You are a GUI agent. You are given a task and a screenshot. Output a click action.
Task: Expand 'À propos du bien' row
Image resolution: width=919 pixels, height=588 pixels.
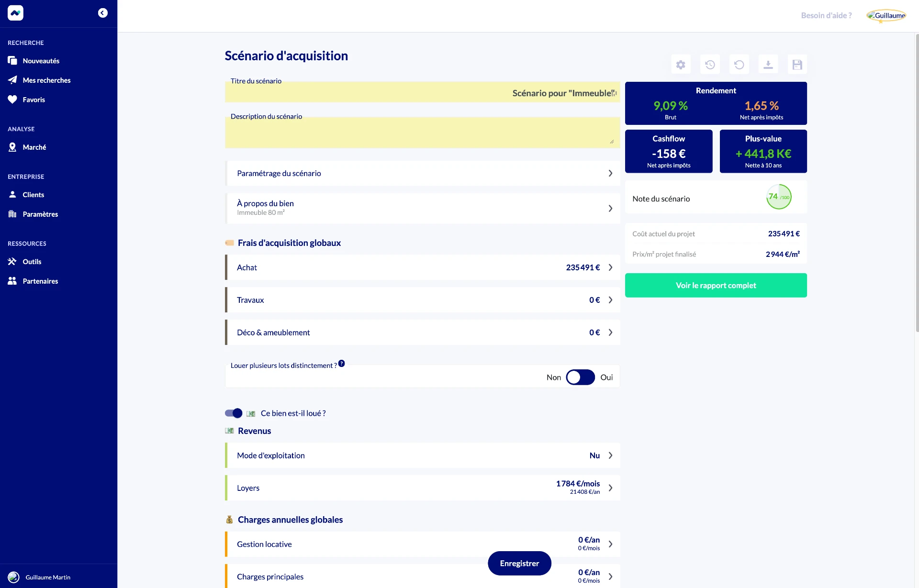(423, 208)
